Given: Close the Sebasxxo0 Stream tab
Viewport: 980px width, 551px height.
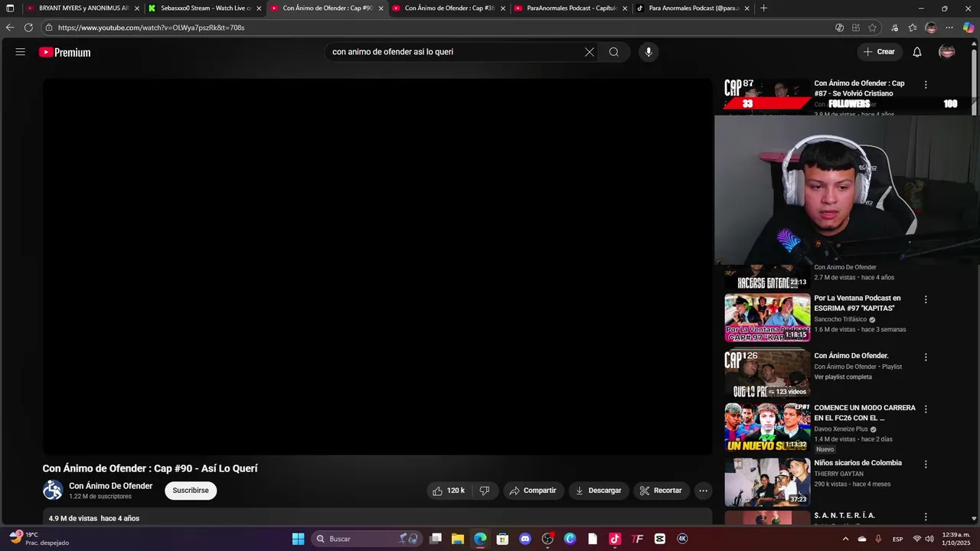Looking at the screenshot, I should (x=259, y=8).
